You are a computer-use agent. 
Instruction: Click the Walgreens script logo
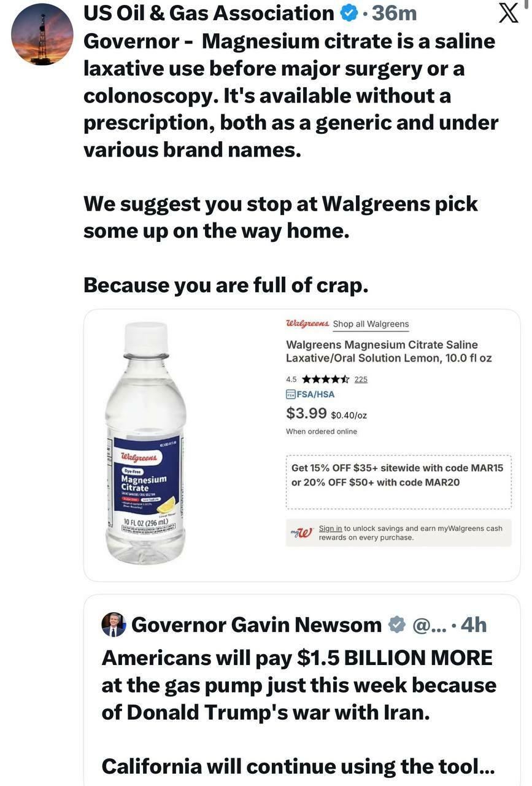[307, 324]
